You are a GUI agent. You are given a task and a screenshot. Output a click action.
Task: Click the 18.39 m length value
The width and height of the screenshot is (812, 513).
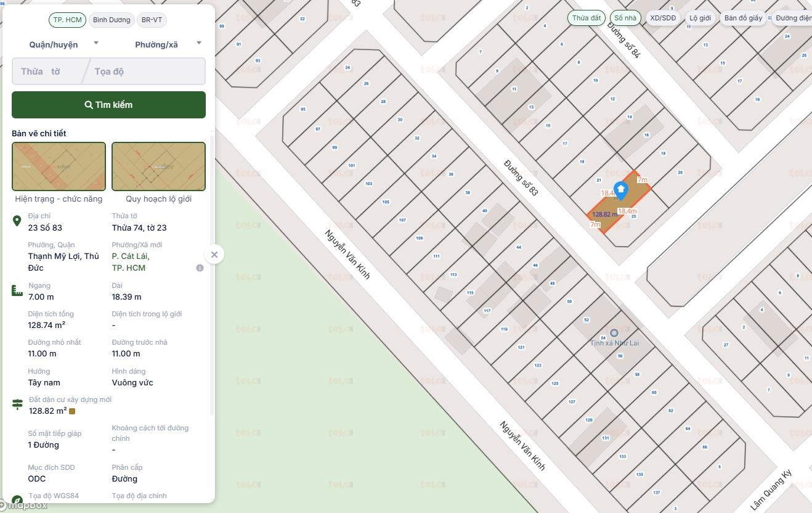click(x=126, y=297)
